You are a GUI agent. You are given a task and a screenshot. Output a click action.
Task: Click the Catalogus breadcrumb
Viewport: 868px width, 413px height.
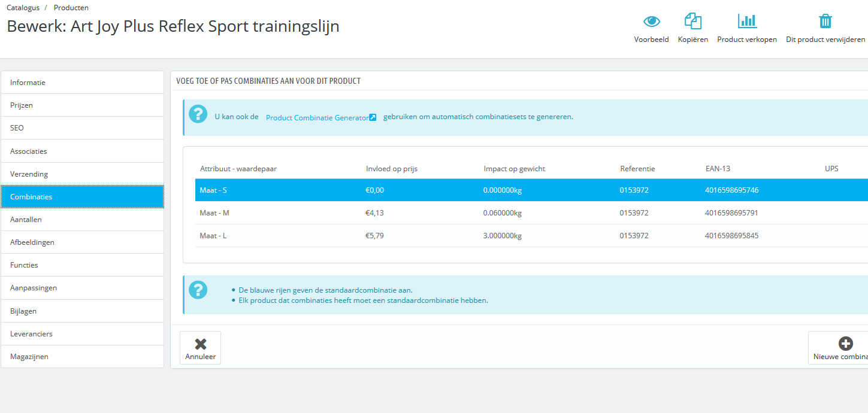tap(23, 8)
